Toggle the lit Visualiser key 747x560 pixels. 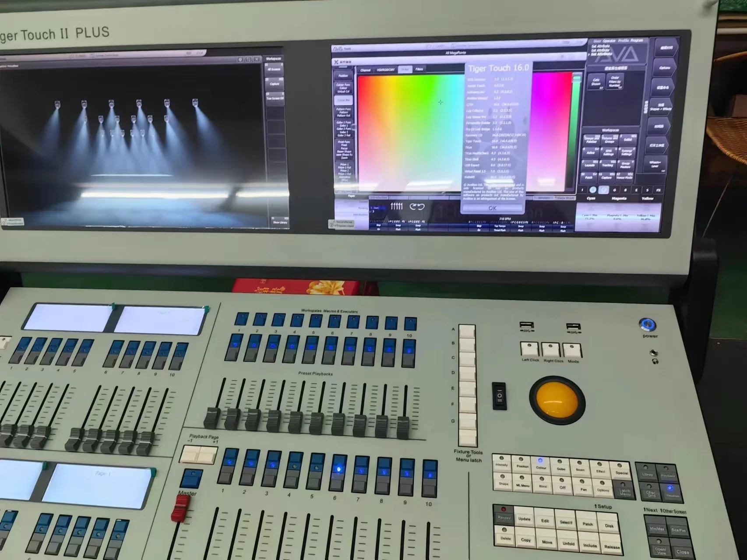point(672,494)
